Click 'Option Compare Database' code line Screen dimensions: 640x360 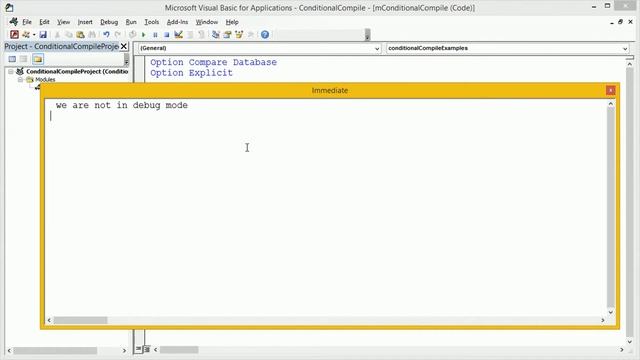(x=213, y=62)
